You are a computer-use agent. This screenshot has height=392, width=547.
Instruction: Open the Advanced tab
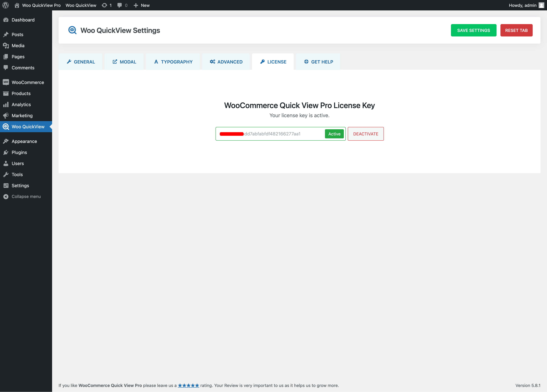click(x=226, y=62)
